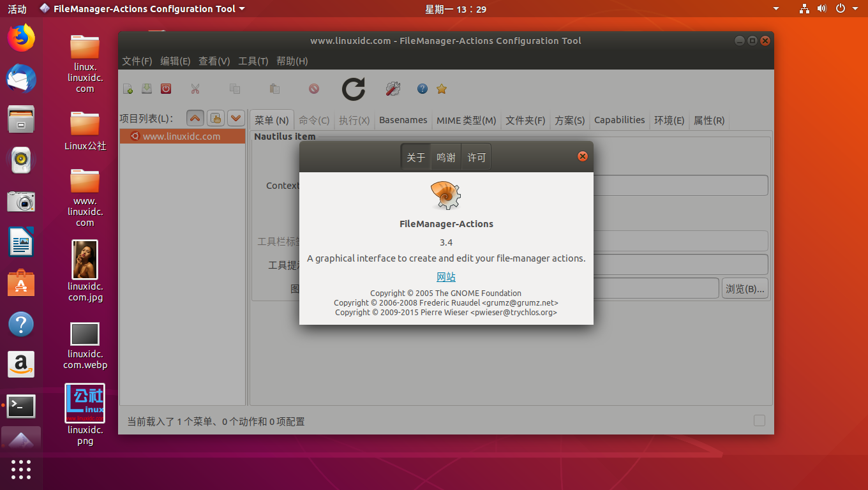Open Help question mark in dock
This screenshot has height=490, width=868.
tap(21, 324)
